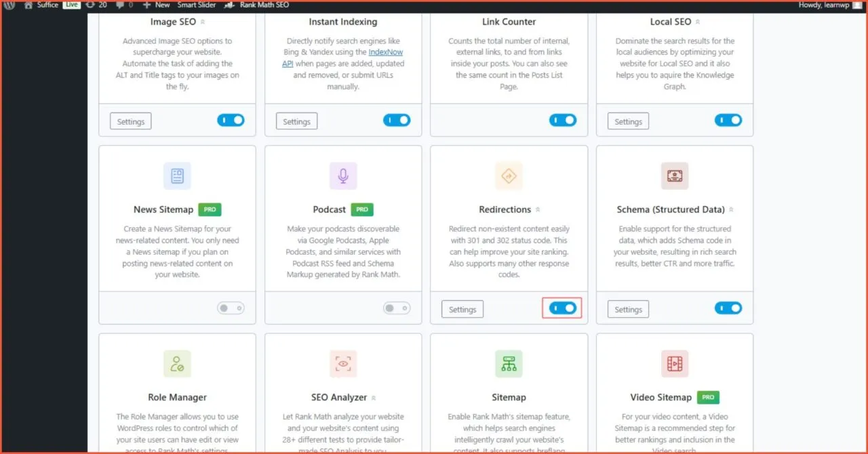Screen dimensions: 868x454
Task: Click the Schema Structured Data icon
Action: 674,176
